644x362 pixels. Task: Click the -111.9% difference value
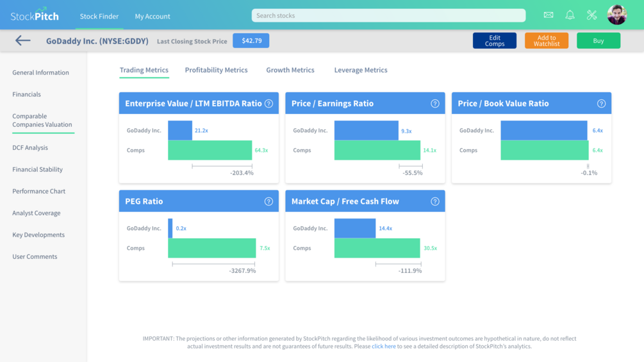[410, 271]
